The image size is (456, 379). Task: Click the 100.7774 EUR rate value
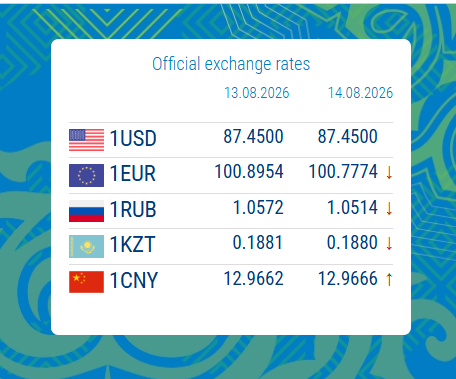pos(343,172)
